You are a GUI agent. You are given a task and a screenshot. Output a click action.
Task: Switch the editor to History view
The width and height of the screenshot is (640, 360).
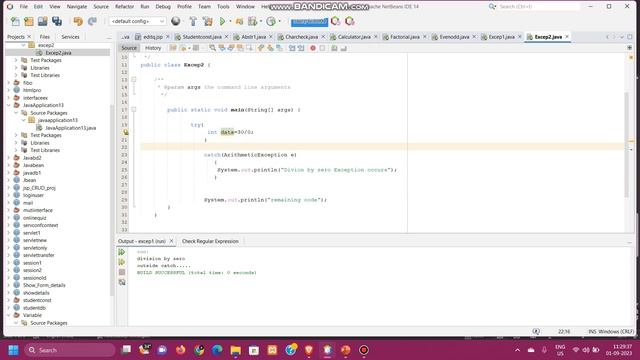pyautogui.click(x=153, y=48)
